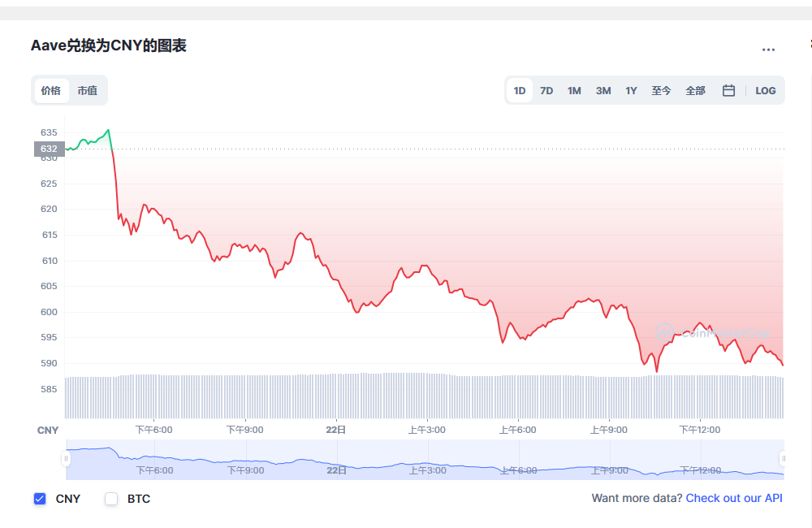Viewport: 812px width, 528px height.
Task: Click the 610 price axis label
Action: click(50, 261)
